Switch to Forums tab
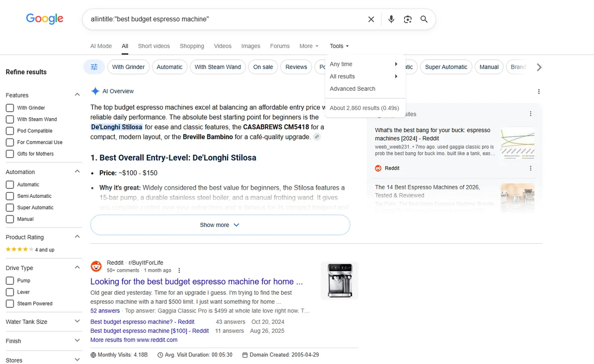This screenshot has height=364, width=594. [280, 46]
